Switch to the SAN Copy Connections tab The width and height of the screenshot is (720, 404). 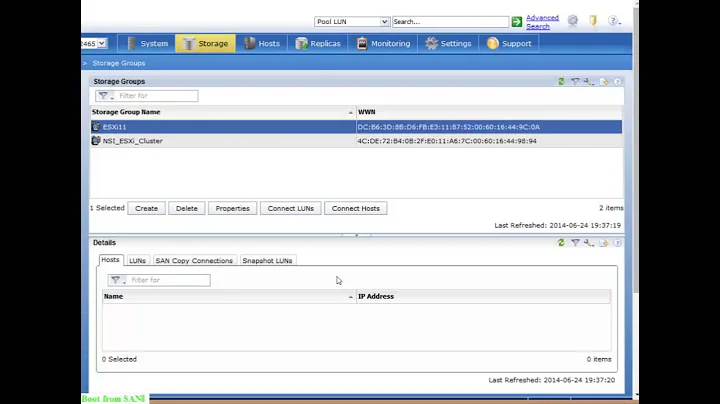click(194, 260)
